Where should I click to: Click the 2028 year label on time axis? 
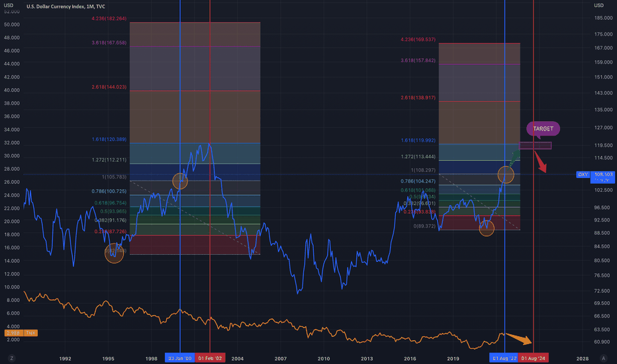click(x=583, y=359)
